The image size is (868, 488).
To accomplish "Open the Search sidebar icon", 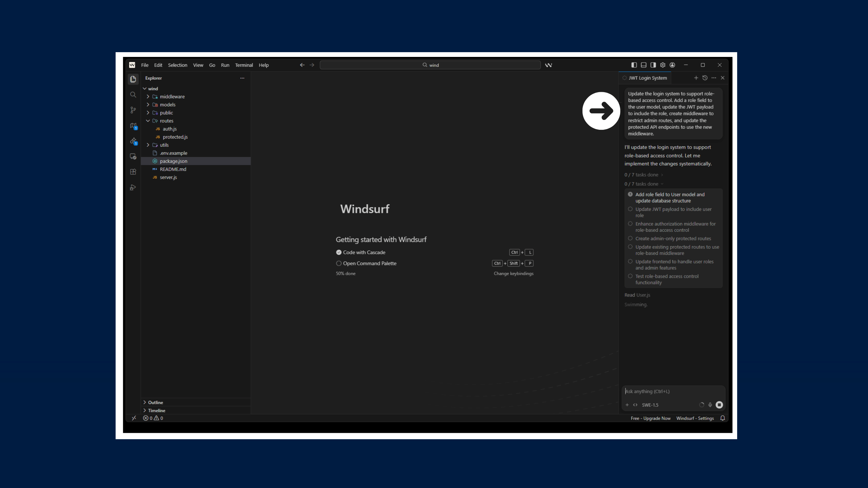I will 133,95.
